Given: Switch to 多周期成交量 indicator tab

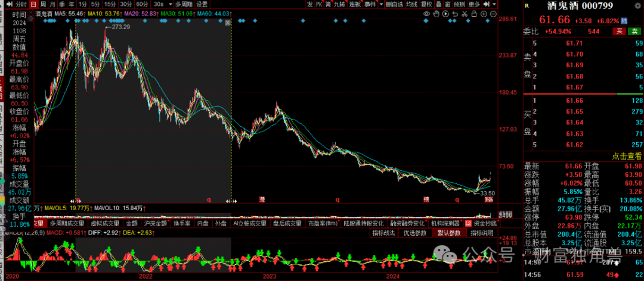Looking at the screenshot, I should (67, 224).
